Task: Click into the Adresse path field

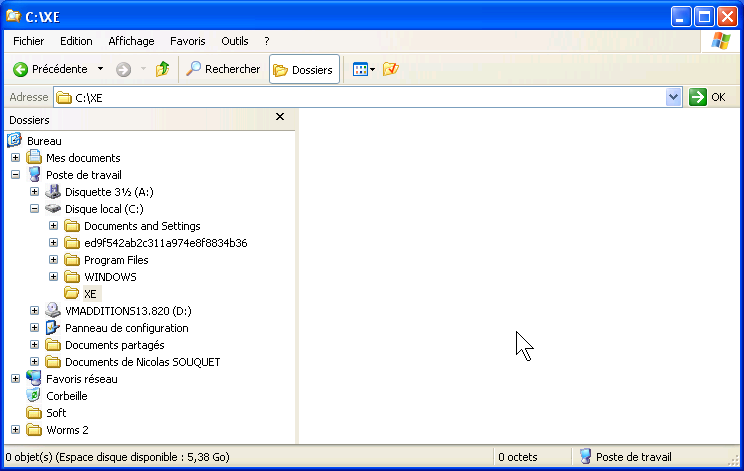Action: coord(360,97)
